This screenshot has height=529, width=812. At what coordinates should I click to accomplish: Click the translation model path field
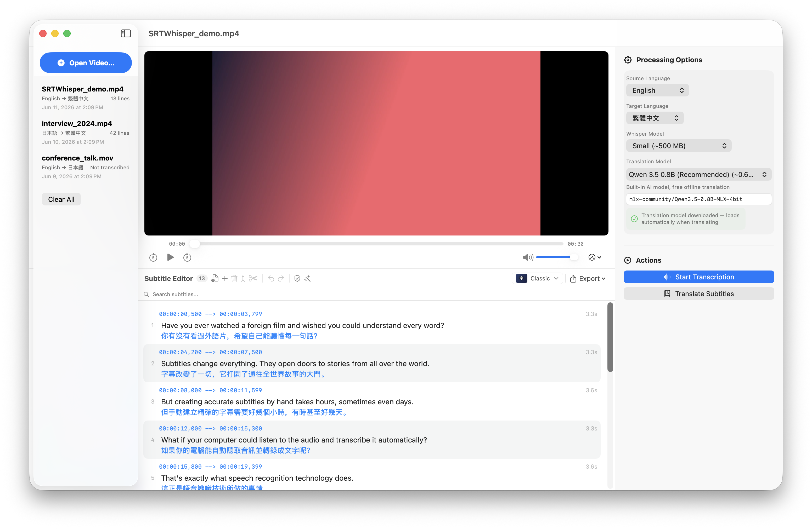click(x=699, y=199)
